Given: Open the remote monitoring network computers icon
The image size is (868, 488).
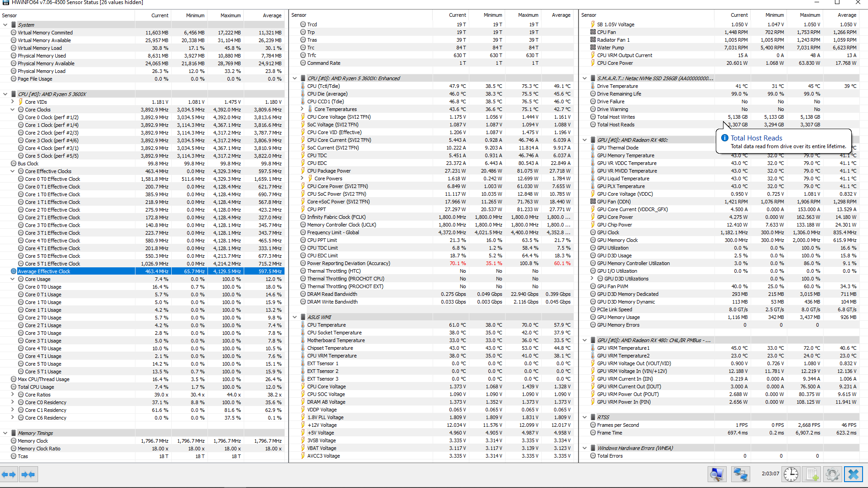Looking at the screenshot, I should click(740, 474).
